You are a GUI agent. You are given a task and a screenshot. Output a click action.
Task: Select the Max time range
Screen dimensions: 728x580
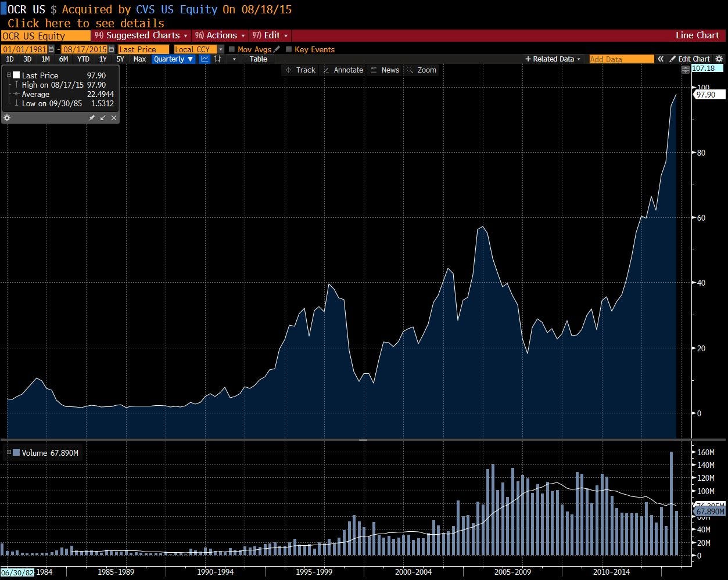(139, 59)
